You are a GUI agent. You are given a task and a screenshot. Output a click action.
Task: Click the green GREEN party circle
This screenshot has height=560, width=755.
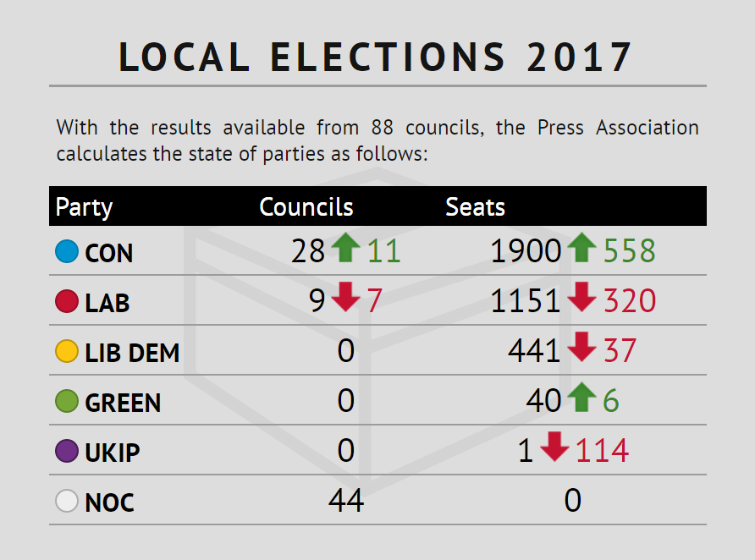pos(67,401)
